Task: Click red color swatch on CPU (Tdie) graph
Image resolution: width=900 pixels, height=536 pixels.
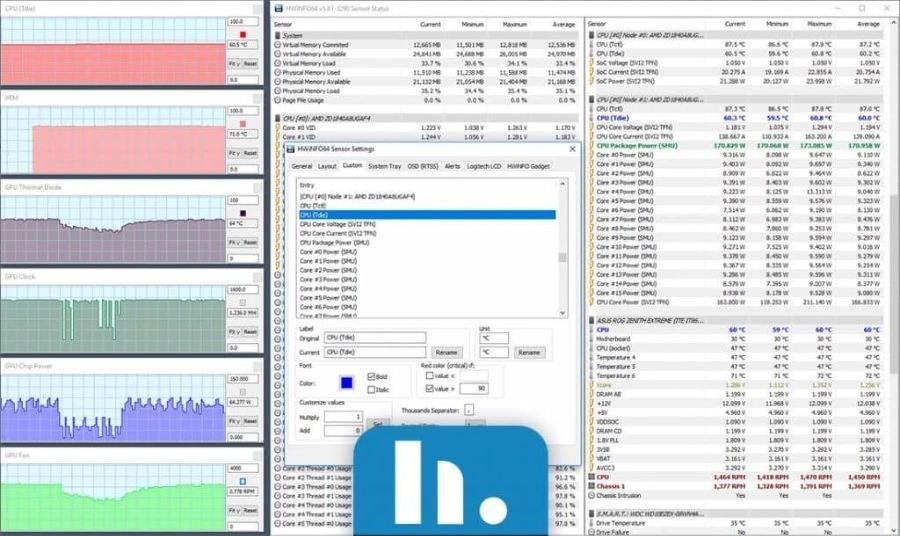Action: pyautogui.click(x=243, y=34)
